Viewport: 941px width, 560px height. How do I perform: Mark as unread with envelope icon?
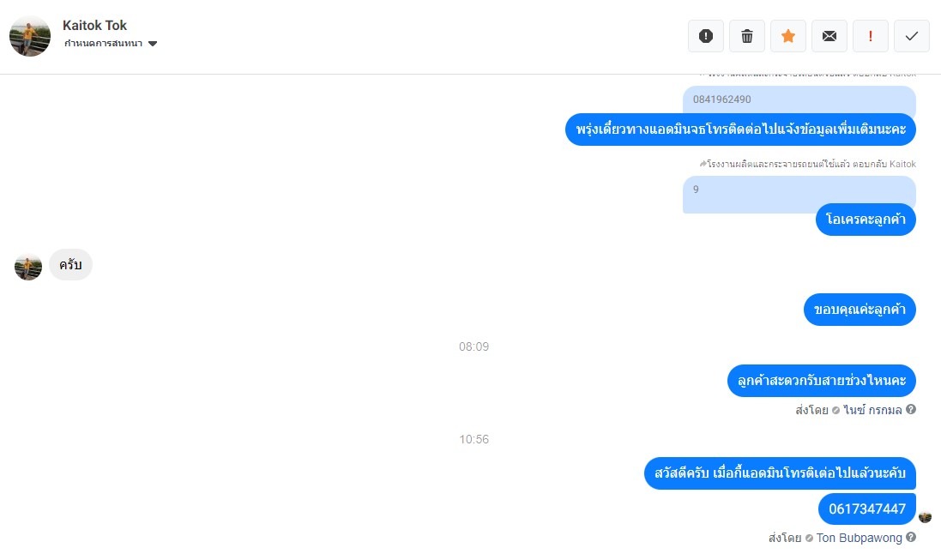click(829, 36)
